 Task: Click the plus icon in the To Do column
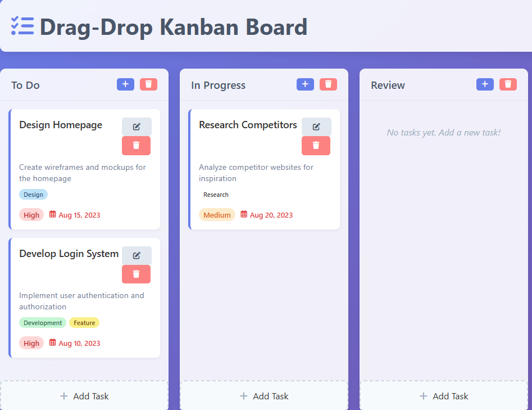(x=125, y=84)
